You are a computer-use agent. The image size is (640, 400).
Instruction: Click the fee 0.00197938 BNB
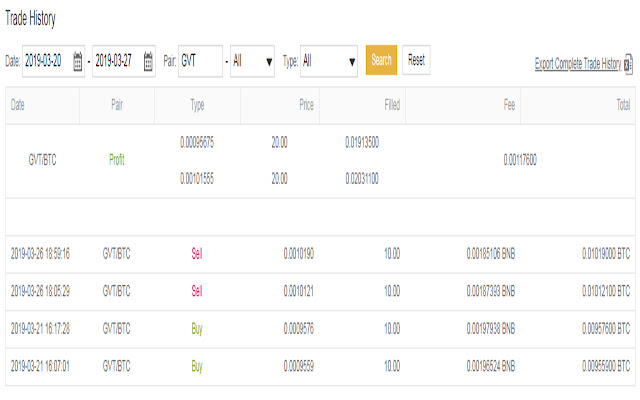[x=491, y=329]
